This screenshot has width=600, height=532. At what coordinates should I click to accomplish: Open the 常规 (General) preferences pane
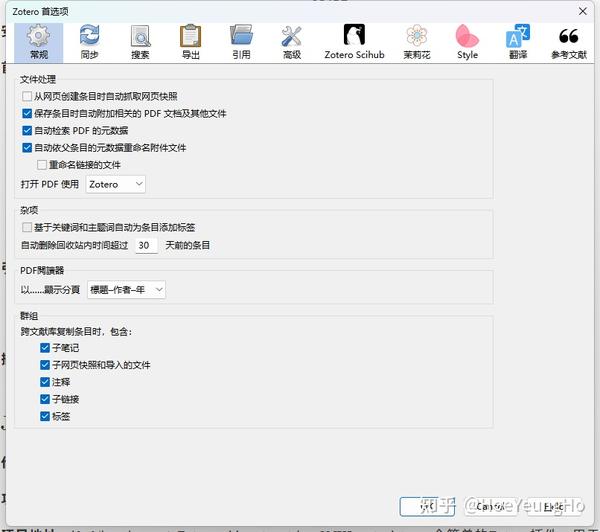(x=39, y=42)
